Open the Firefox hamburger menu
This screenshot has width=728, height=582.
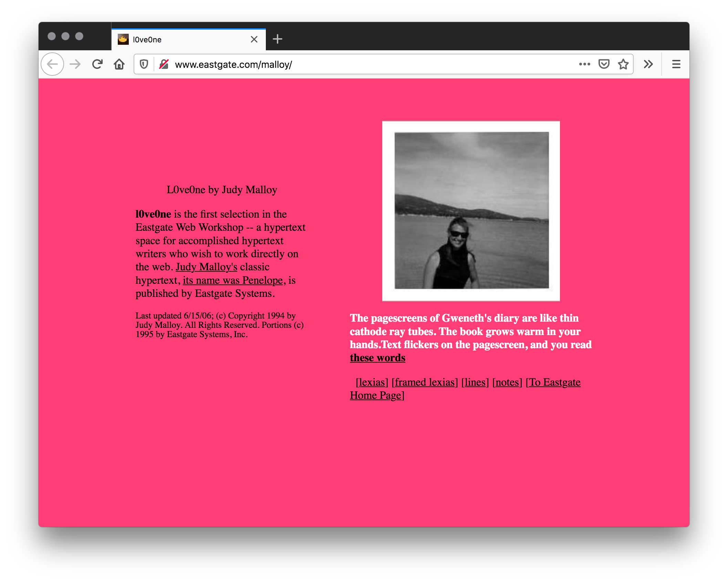pos(676,64)
